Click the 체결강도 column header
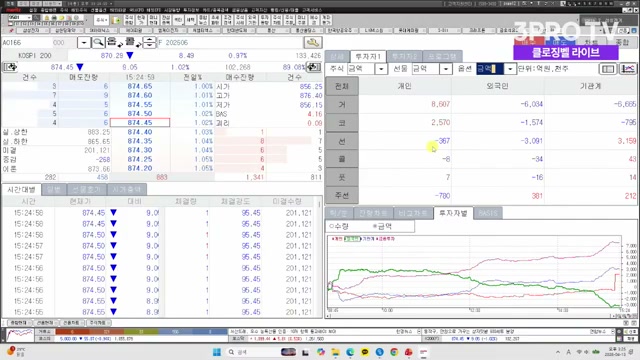This screenshot has width=640, height=360. pyautogui.click(x=235, y=201)
